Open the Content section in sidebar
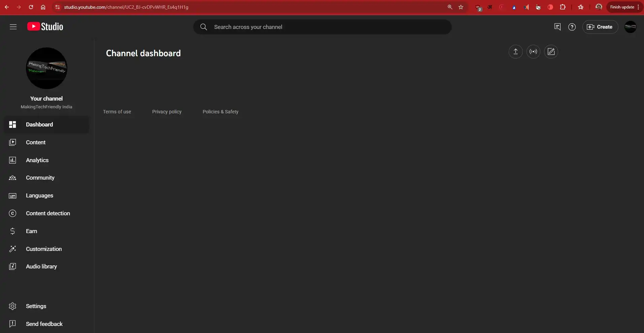This screenshot has width=644, height=333. click(36, 142)
